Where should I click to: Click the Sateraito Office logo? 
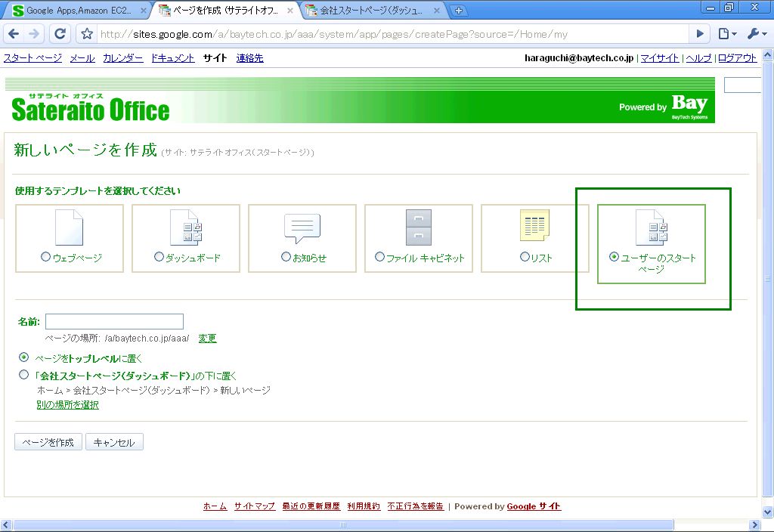pos(91,107)
